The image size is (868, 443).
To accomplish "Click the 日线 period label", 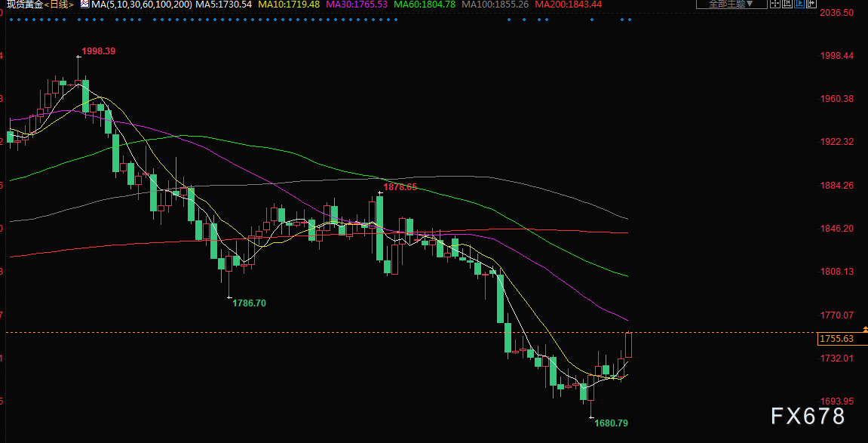I will tap(60, 5).
